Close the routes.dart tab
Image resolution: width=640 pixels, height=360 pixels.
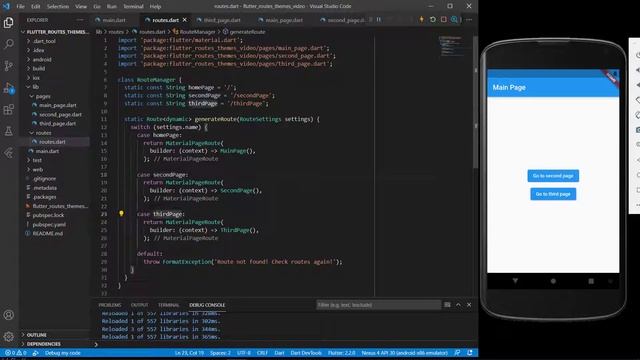click(184, 20)
